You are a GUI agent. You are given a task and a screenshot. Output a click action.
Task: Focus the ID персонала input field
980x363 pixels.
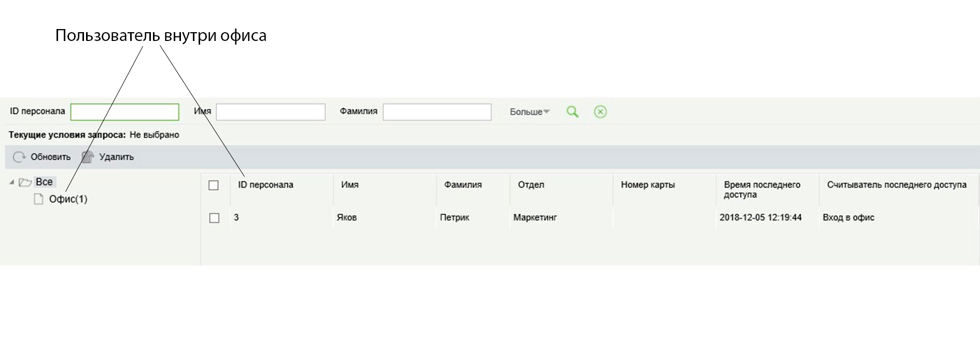click(124, 112)
